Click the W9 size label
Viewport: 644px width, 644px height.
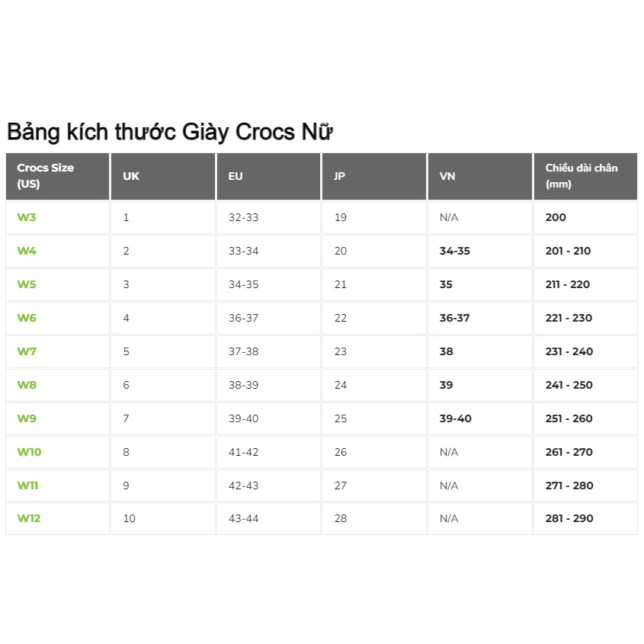pos(27,418)
